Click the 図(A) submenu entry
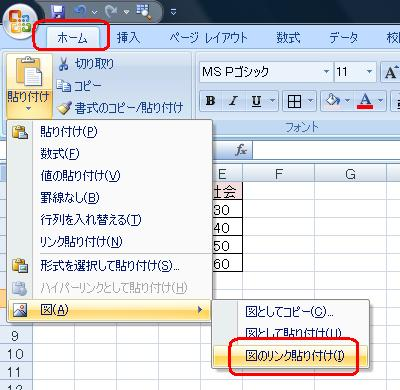This screenshot has width=400, height=390. (109, 310)
